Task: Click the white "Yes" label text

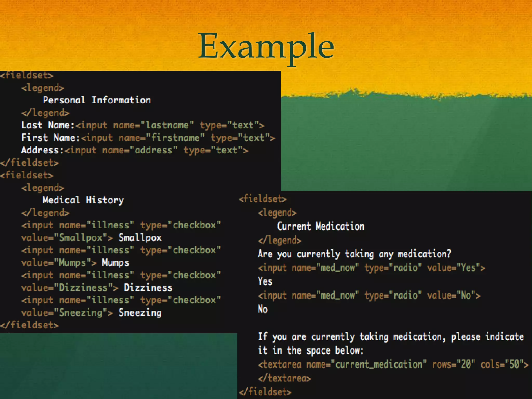Action: (265, 281)
